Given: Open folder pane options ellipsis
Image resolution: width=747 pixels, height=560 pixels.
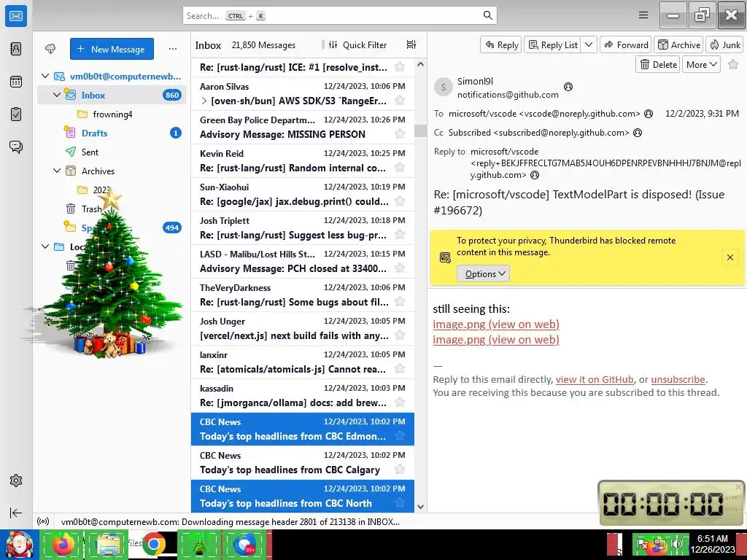Looking at the screenshot, I should 172,49.
